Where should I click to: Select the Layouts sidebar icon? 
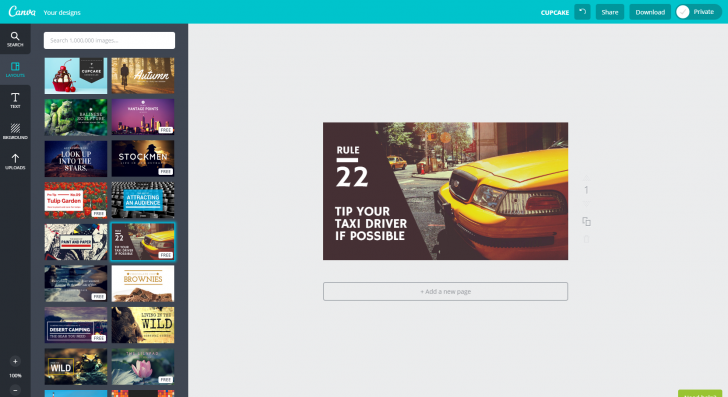point(15,70)
